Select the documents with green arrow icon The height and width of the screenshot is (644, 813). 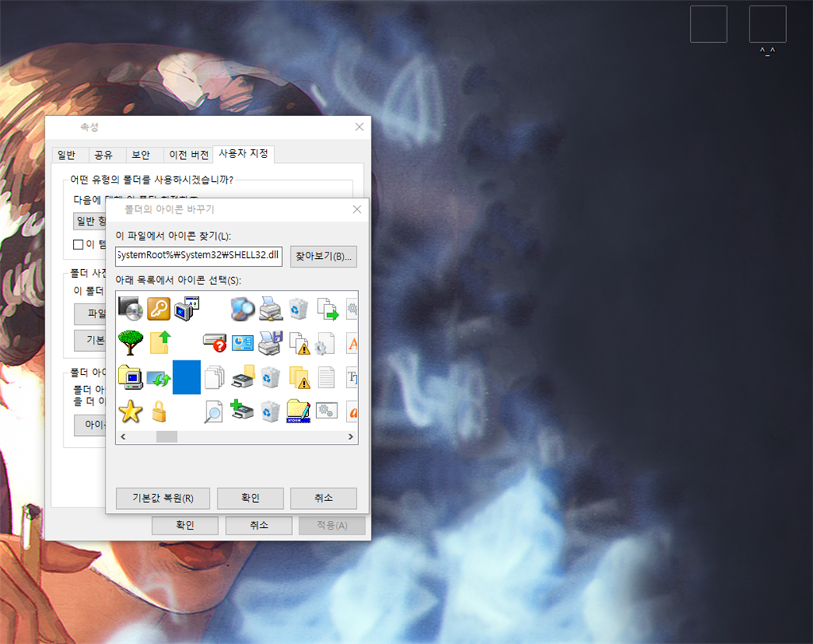click(326, 309)
